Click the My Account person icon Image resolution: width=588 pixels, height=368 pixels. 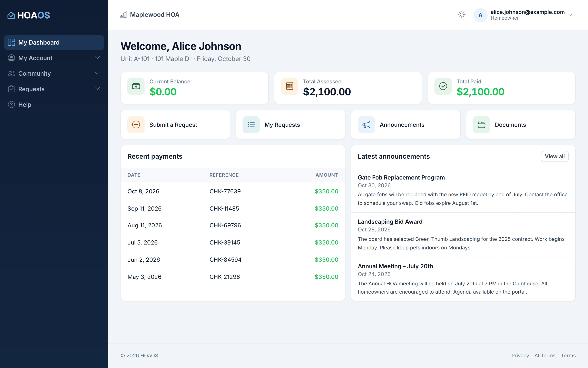(x=11, y=58)
